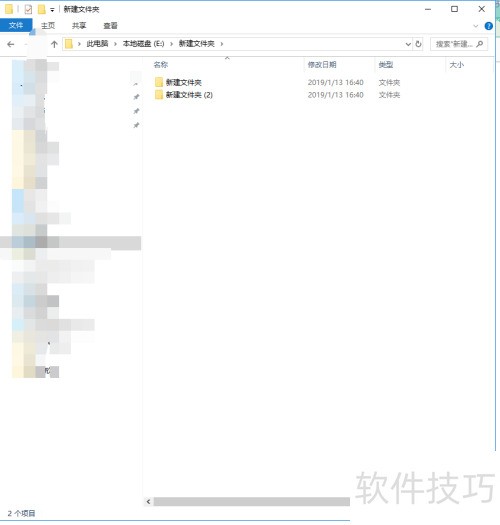Select 本地磁盘 (E:) in the address path
The image size is (500, 525).
[143, 44]
